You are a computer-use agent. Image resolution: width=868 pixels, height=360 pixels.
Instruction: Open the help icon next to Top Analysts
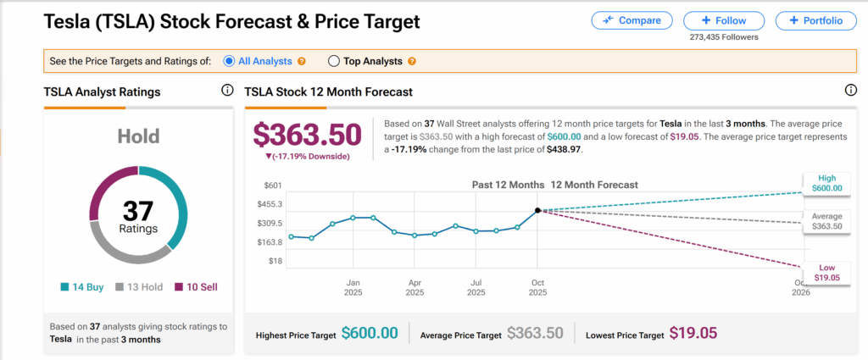[412, 61]
